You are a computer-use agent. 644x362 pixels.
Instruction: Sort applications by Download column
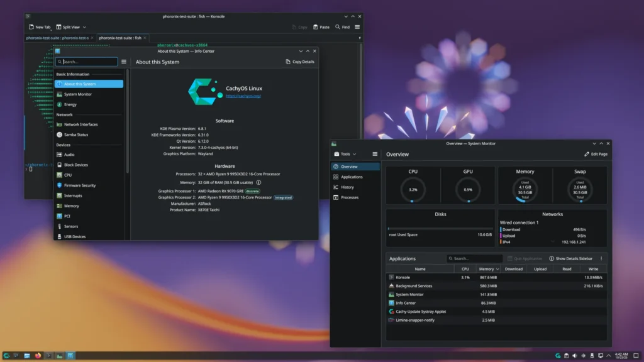coord(513,269)
